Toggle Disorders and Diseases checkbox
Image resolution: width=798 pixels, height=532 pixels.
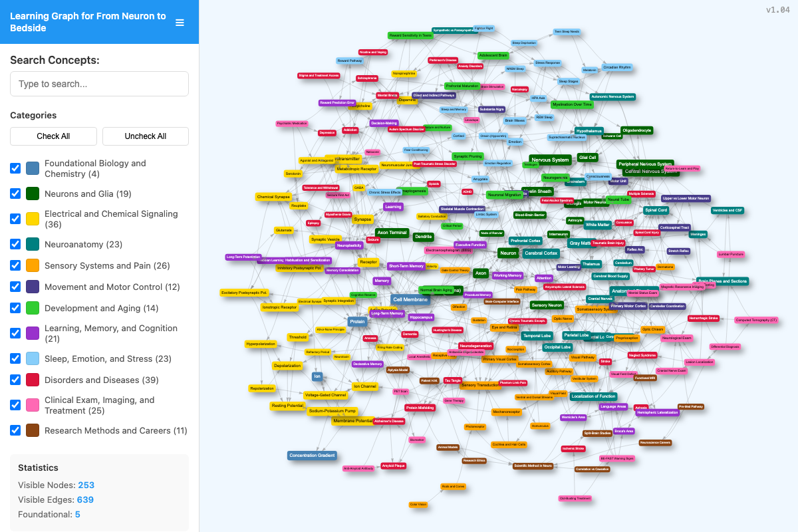[x=15, y=380]
